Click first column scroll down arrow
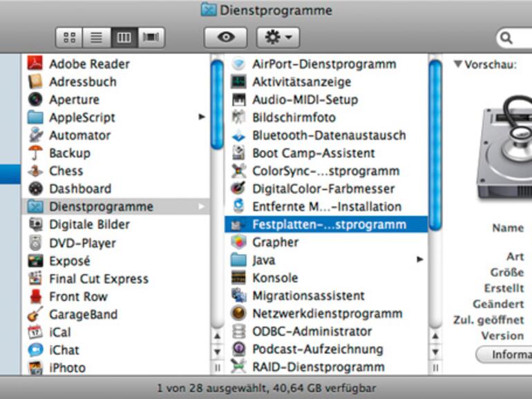The image size is (532, 399). 217,351
